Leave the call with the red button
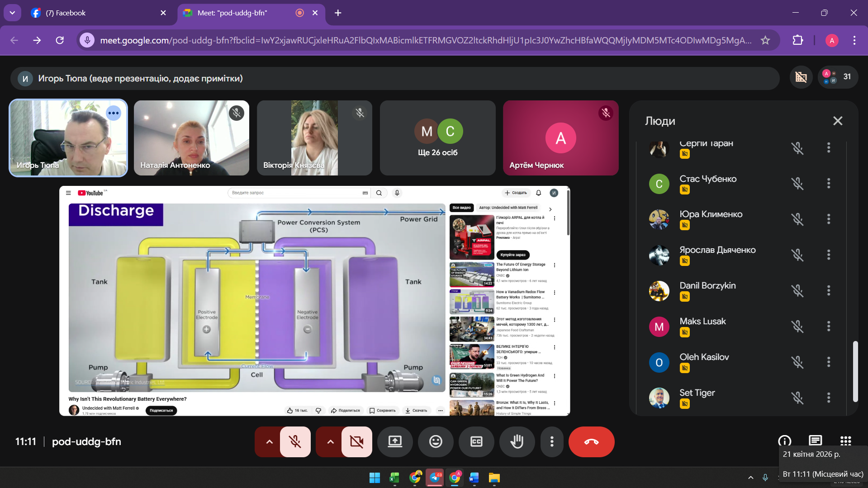This screenshot has width=868, height=488. pos(592,442)
